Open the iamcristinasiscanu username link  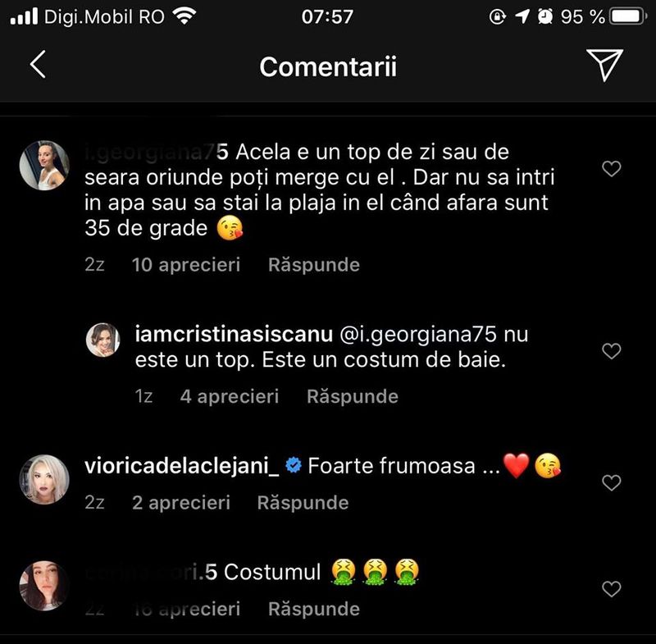coord(233,335)
